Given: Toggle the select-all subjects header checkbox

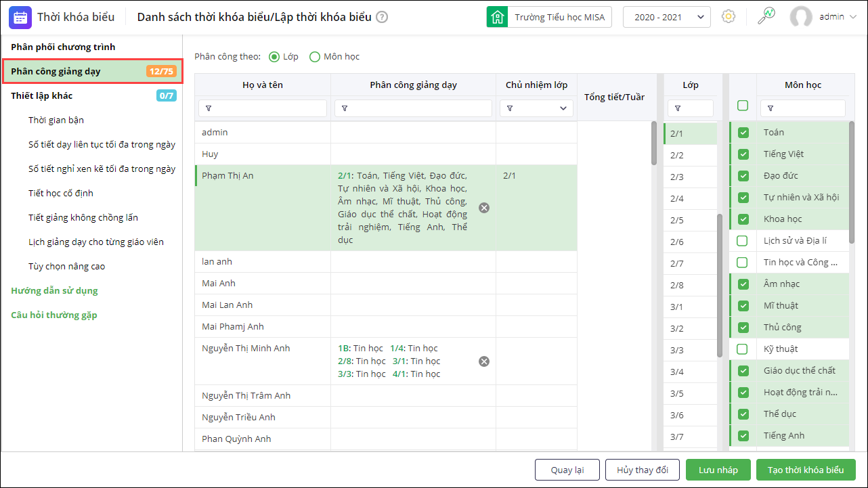Looking at the screenshot, I should pyautogui.click(x=743, y=106).
